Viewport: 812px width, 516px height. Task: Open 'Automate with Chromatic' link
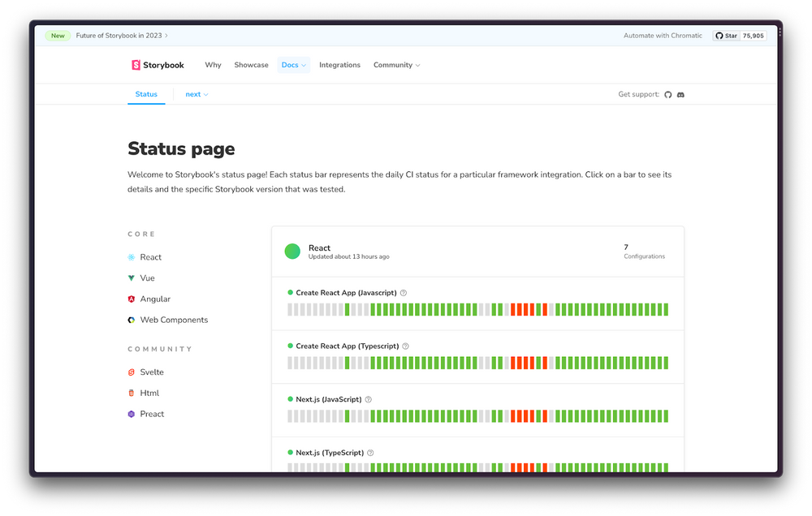click(x=663, y=36)
